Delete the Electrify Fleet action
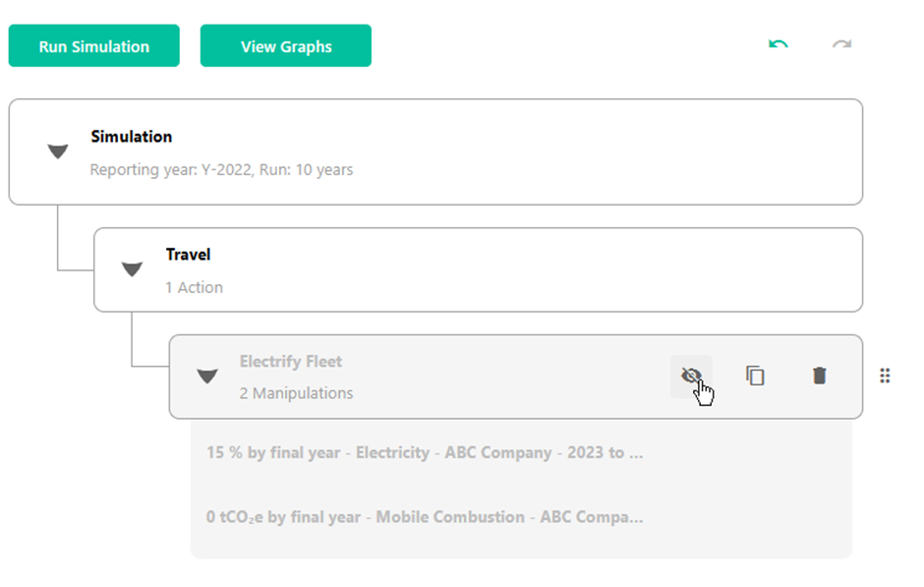Screen dimensions: 924x587 tap(819, 376)
